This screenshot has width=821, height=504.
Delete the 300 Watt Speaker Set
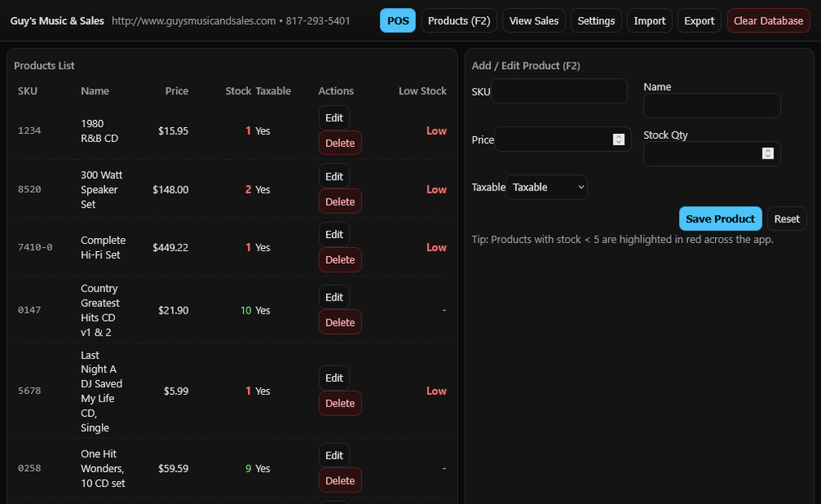click(x=340, y=202)
